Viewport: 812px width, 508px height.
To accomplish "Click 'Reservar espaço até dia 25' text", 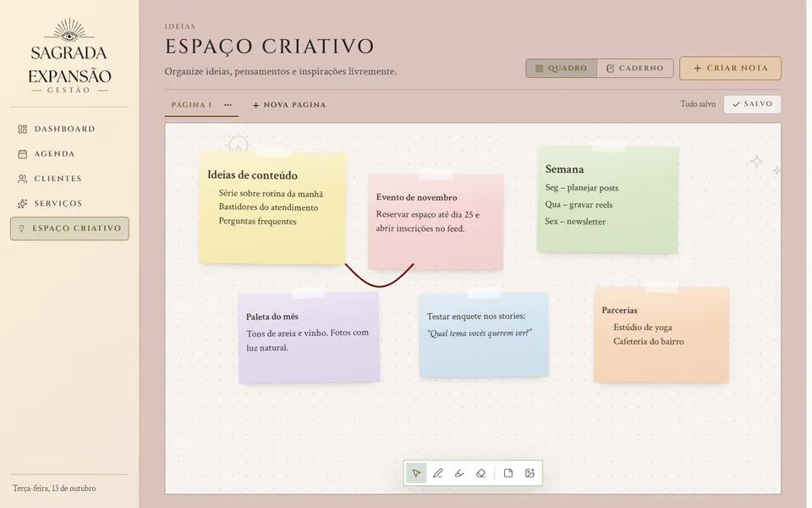I will [424, 214].
